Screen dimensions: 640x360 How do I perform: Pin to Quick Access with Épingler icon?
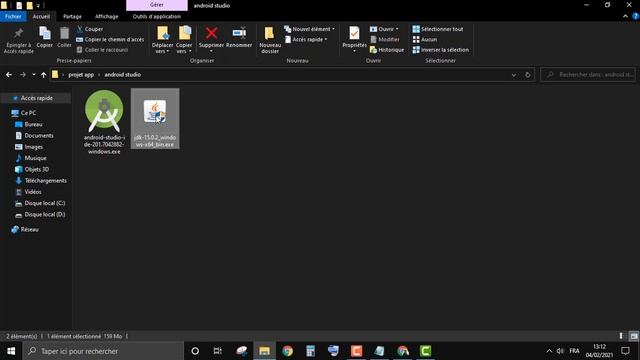18,40
